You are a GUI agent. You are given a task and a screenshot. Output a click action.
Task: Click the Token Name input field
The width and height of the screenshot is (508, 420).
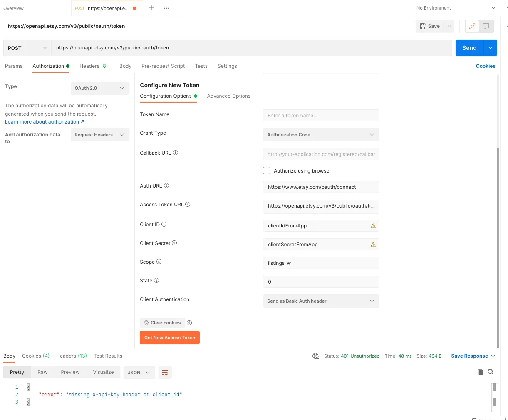(x=321, y=116)
